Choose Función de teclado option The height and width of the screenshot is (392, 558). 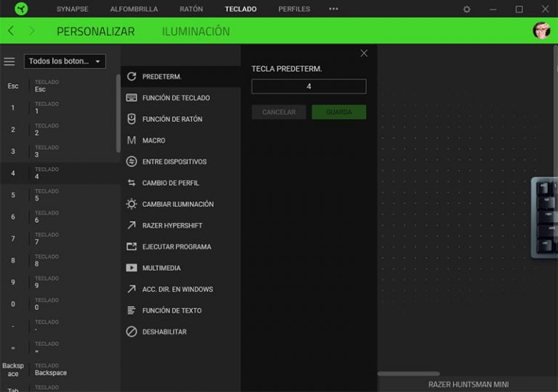tap(181, 98)
